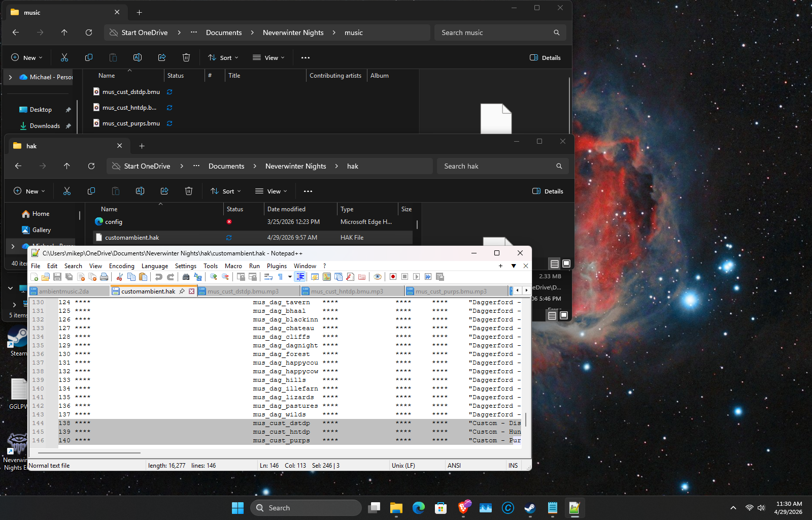This screenshot has height=520, width=812.
Task: Print the document from Notepad++ toolbar
Action: click(104, 277)
